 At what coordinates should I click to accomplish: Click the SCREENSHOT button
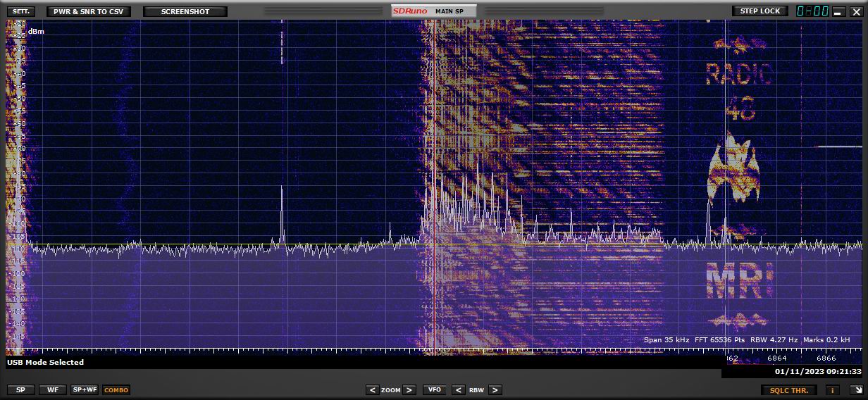(x=185, y=11)
